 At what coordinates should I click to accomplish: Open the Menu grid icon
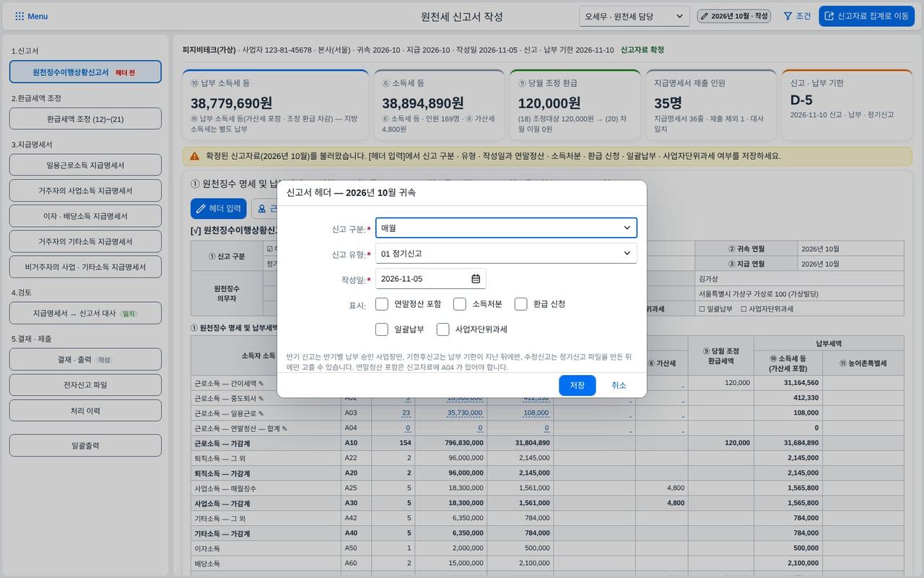point(19,16)
